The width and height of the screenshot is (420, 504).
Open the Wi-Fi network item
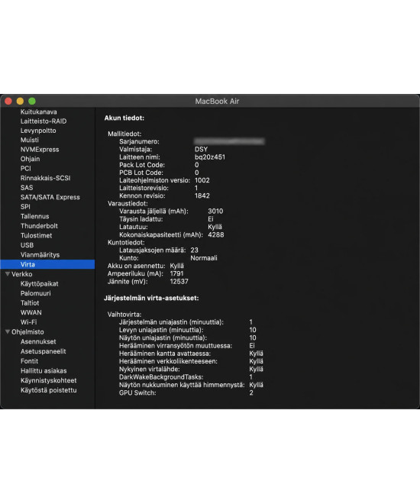28,322
